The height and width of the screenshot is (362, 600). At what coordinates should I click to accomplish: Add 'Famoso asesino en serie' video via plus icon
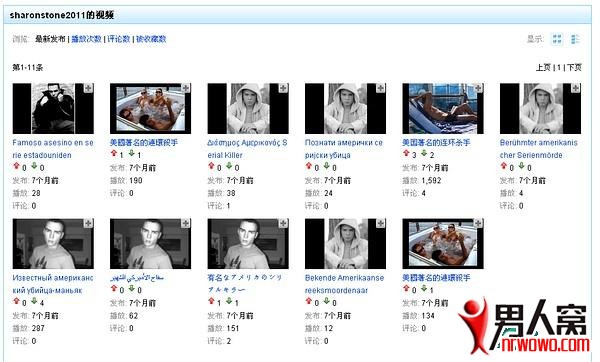click(88, 88)
